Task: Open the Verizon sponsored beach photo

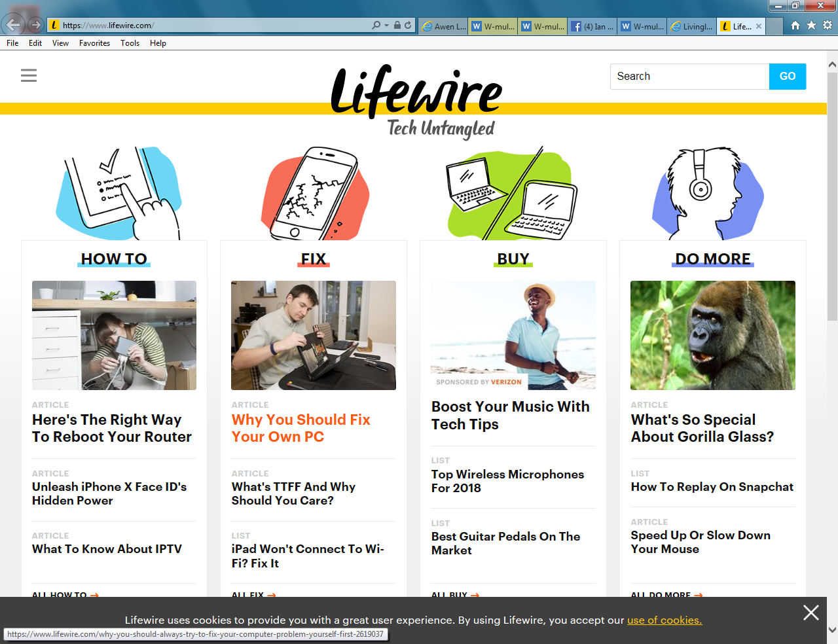Action: pos(513,335)
